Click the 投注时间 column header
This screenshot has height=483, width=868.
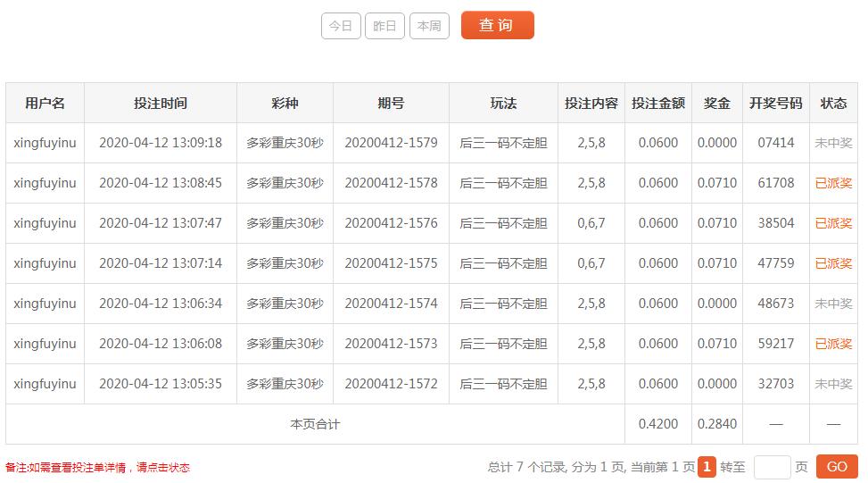pos(161,103)
